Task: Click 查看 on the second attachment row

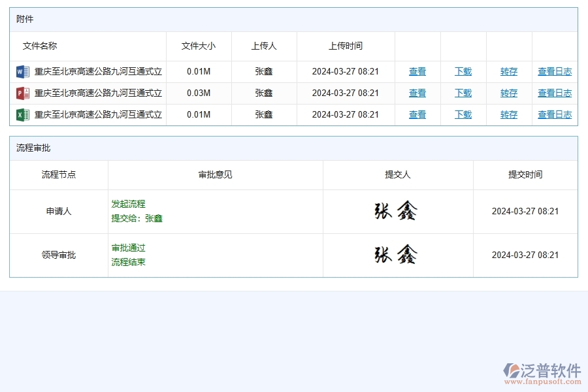Action: 417,93
